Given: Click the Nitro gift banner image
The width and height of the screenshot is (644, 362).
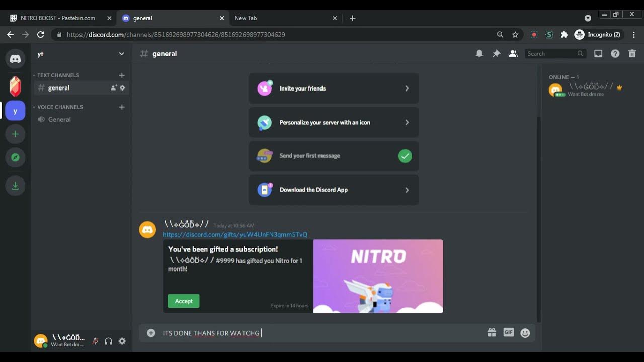Looking at the screenshot, I should coord(378,276).
